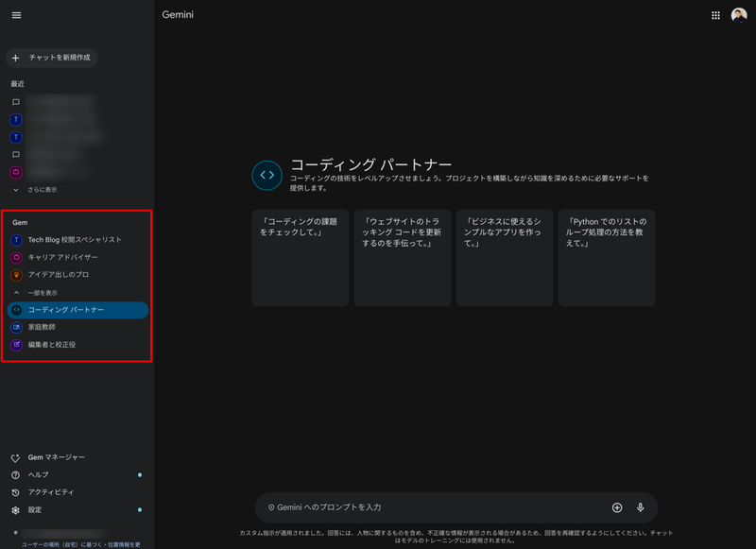The image size is (756, 549).
Task: Click Tech Blog Gem's T icon
Action: (x=16, y=240)
